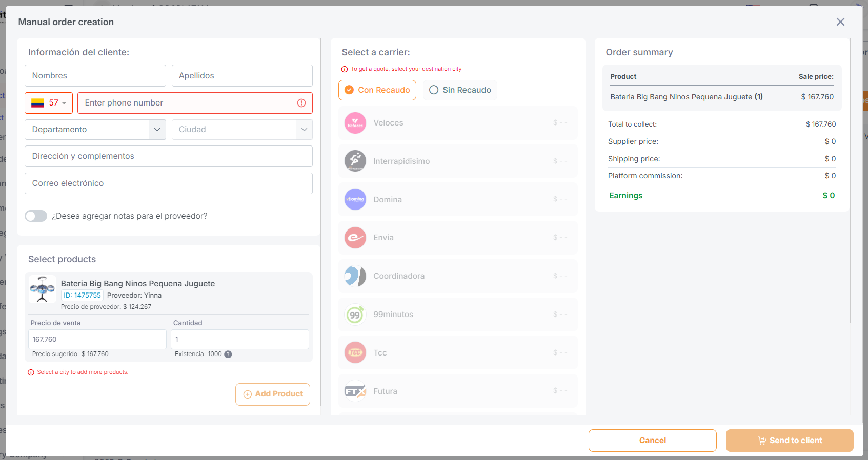The width and height of the screenshot is (868, 460).
Task: Choose the Envia carrier icon
Action: click(x=355, y=238)
